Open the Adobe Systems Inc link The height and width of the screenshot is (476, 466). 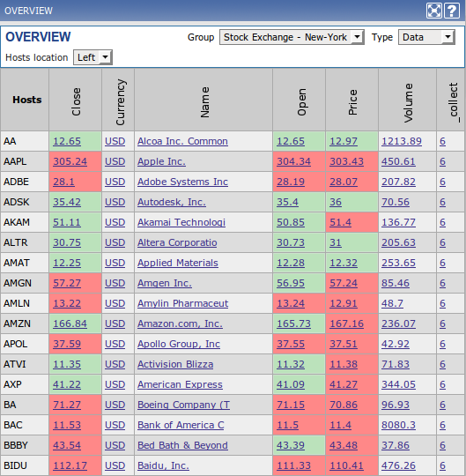click(x=182, y=182)
